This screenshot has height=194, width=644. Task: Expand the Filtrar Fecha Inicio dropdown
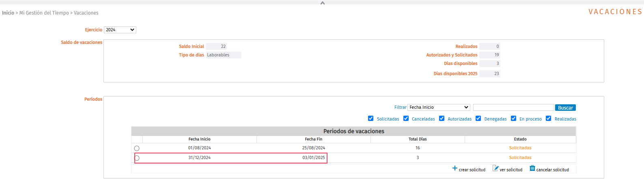[x=439, y=108]
